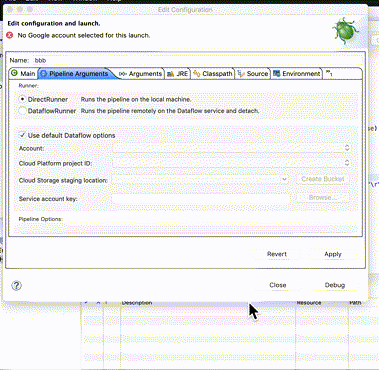Click the Name field containing bbb
This screenshot has height=370, width=379.
pos(197,60)
